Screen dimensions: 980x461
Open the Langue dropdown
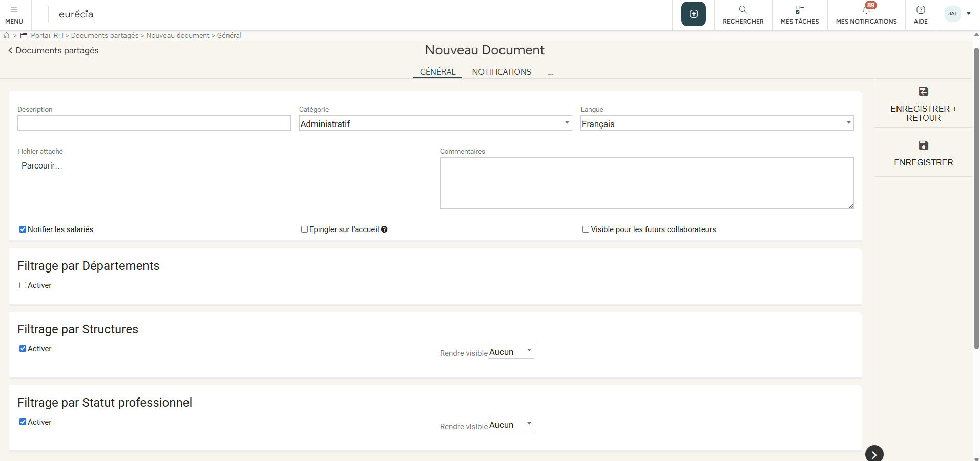[x=716, y=123]
